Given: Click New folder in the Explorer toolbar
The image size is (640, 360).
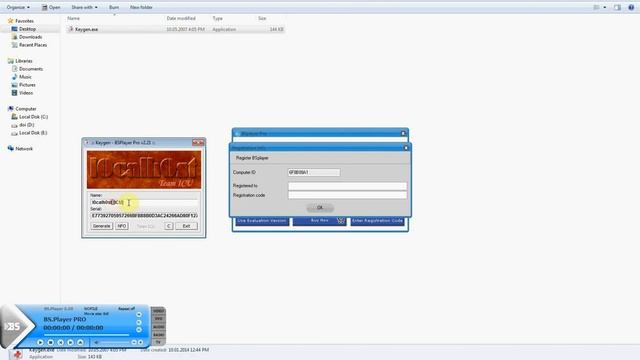Looking at the screenshot, I should click(141, 7).
